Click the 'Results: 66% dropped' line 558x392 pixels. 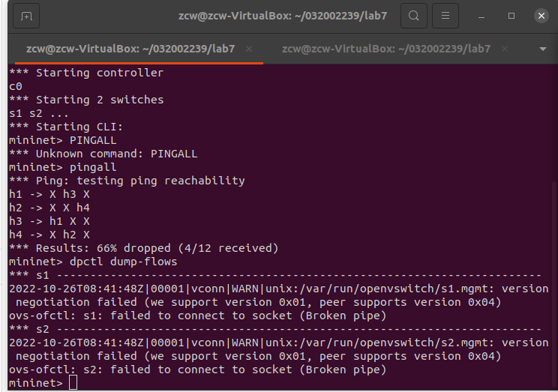pos(143,248)
